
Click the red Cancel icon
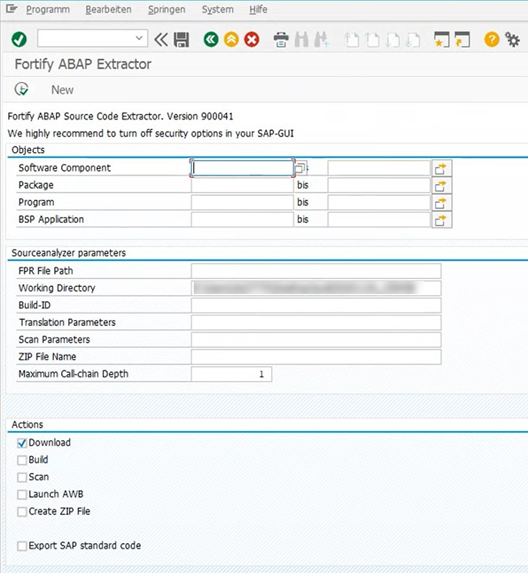tap(252, 39)
